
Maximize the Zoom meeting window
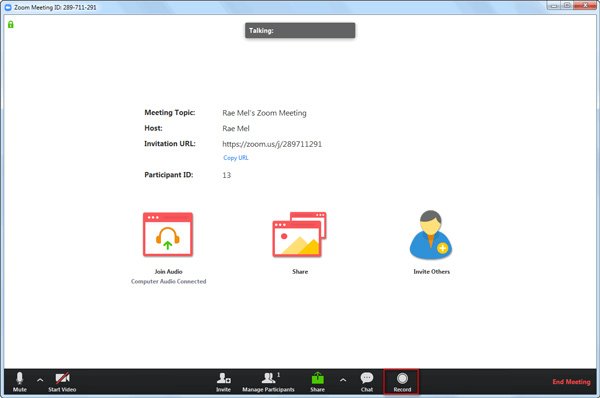click(567, 5)
